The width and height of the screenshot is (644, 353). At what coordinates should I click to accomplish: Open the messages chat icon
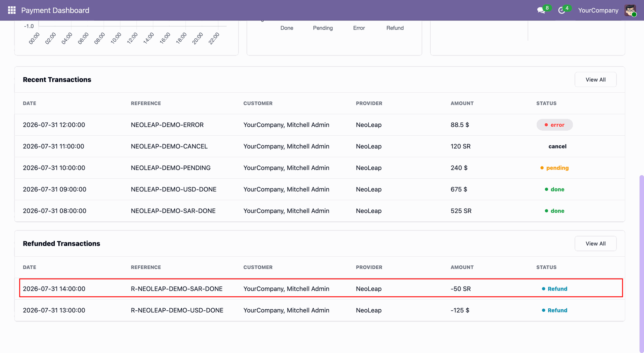541,10
